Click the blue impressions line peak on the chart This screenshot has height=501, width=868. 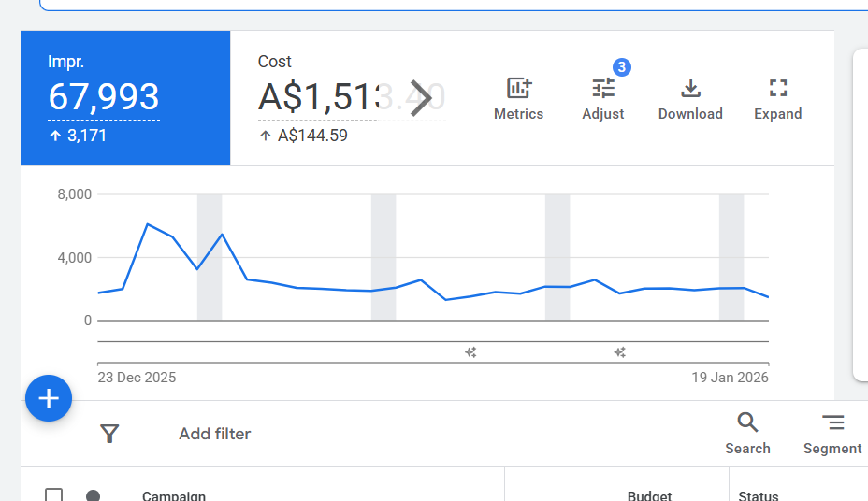pos(147,224)
